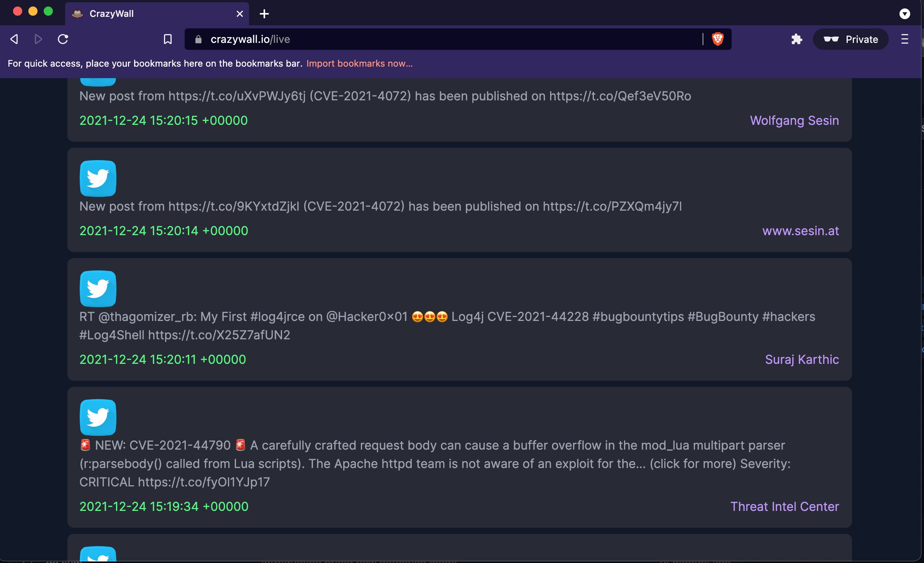Open a new tab with plus

pyautogui.click(x=264, y=14)
